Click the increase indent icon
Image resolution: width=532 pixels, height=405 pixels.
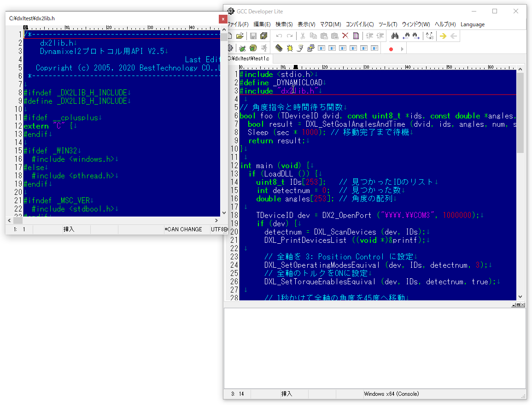(x=369, y=36)
